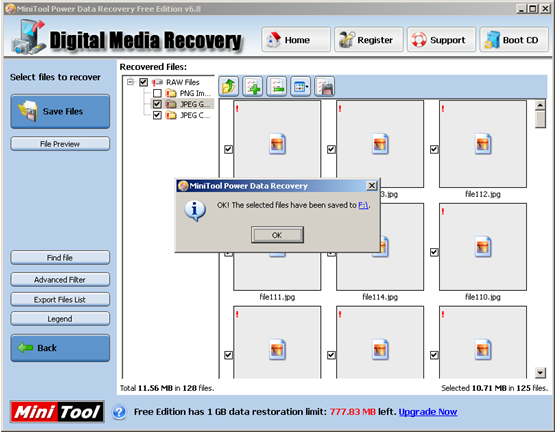555x432 pixels.
Task: Click the JPEG C... folder icon
Action: point(171,115)
